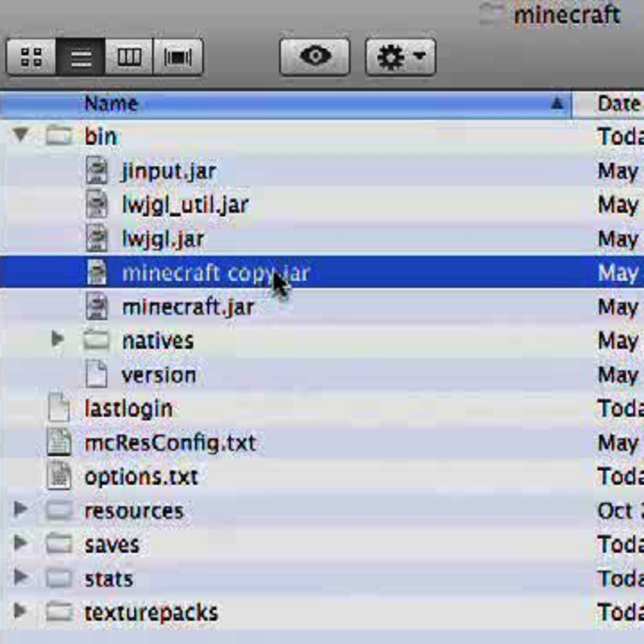Click the resources folder icon
This screenshot has width=644, height=644.
coord(58,510)
